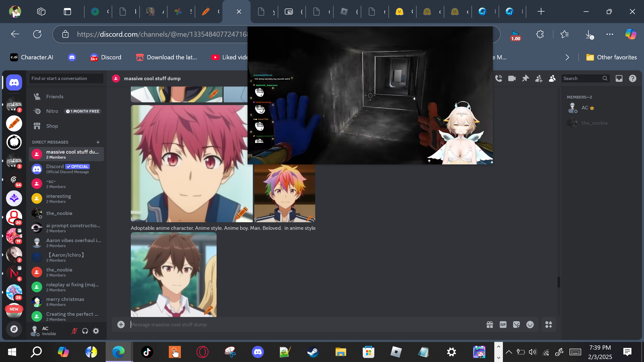Screen dimensions: 644x362
Task: Open 'Aaron vibes overhaul' group DM
Action: point(66,243)
